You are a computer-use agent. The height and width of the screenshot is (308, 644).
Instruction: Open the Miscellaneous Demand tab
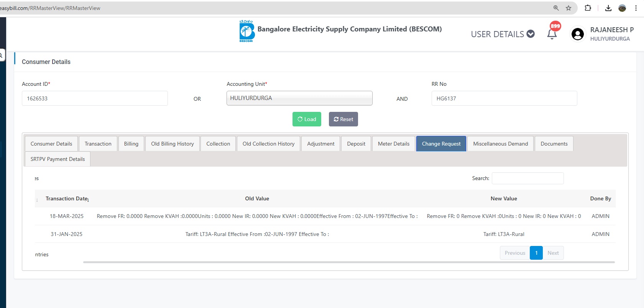[501, 144]
